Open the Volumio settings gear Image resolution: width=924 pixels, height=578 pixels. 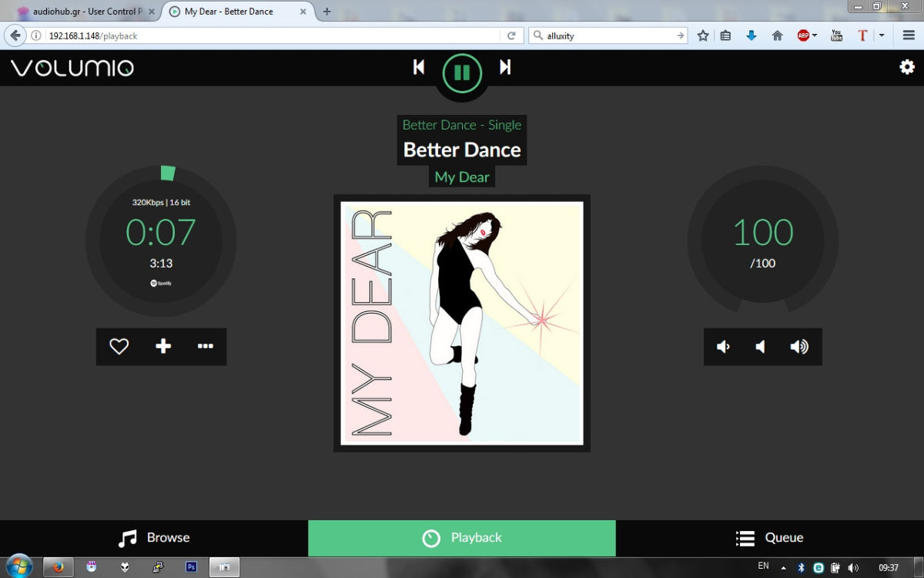tap(906, 67)
